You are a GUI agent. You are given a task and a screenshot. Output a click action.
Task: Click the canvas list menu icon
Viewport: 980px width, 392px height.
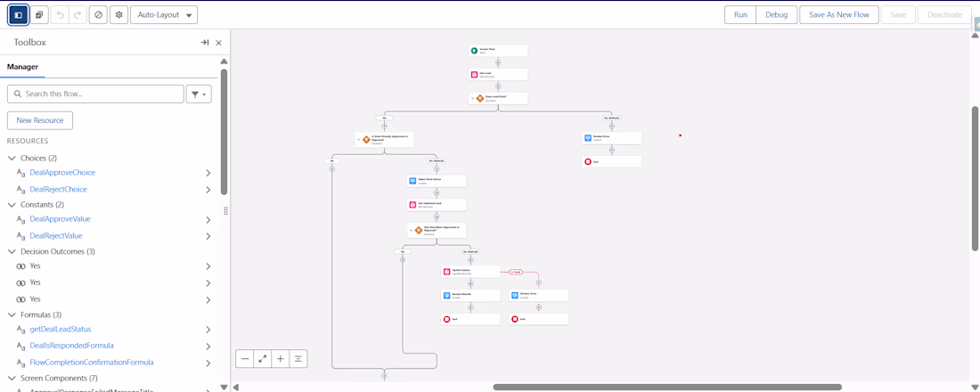[x=298, y=359]
